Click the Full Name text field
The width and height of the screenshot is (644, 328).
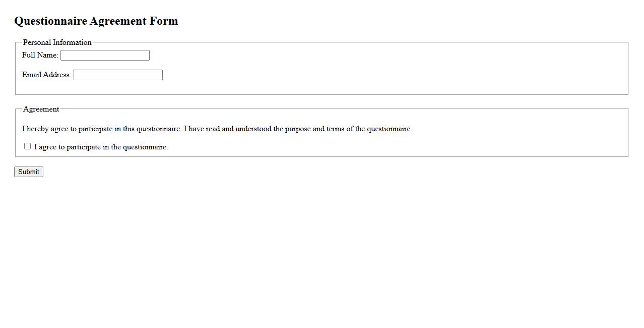pos(105,56)
